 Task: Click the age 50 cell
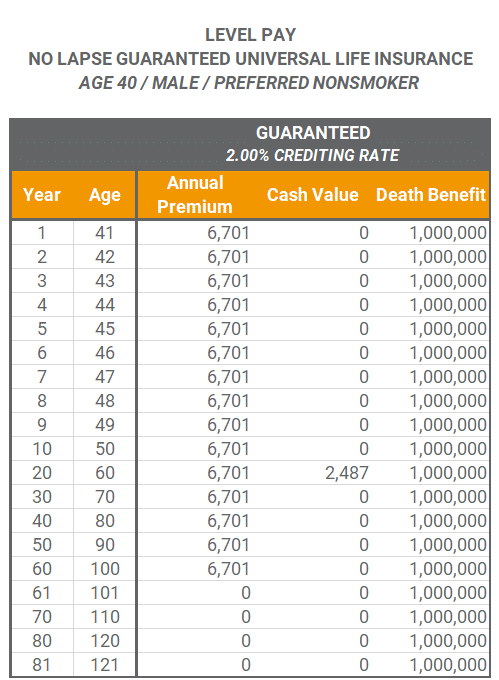click(x=105, y=449)
